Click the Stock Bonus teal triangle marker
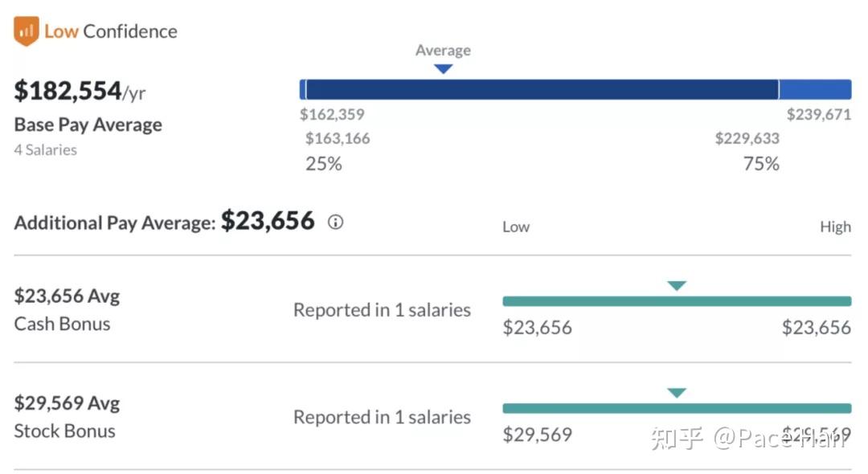This screenshot has width=868, height=474. (x=677, y=393)
